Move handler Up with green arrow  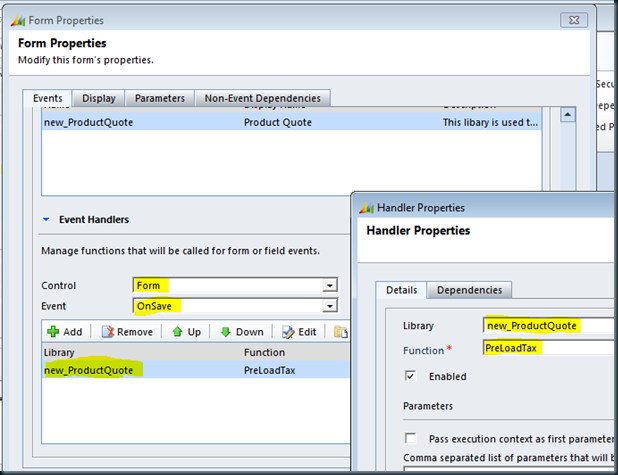[186, 332]
